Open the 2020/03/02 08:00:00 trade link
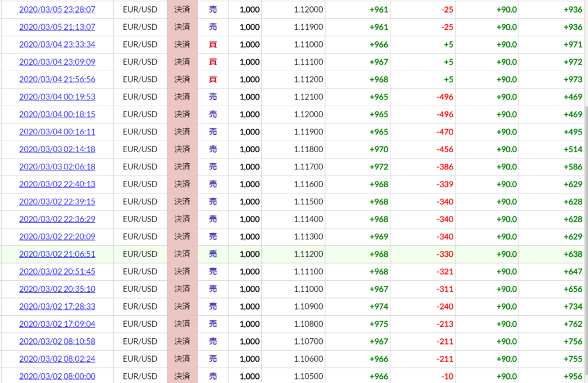Screen dimensions: 588x383 (x=57, y=376)
